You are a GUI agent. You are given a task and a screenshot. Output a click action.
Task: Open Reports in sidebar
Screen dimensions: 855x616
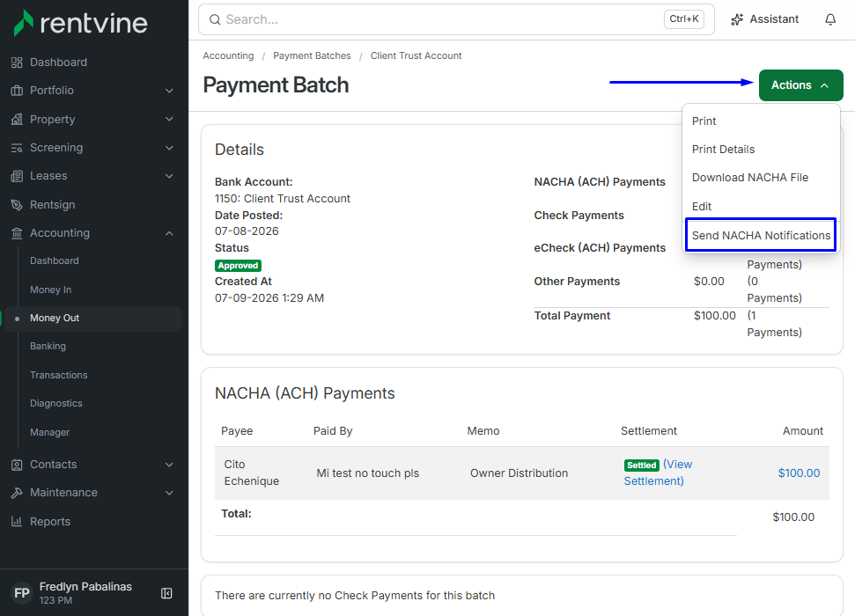(x=50, y=522)
